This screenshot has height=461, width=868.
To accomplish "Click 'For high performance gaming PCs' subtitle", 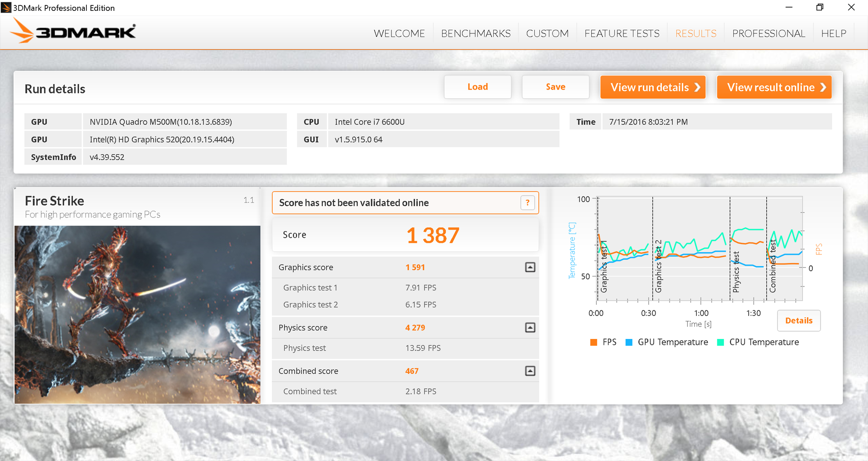I will 93,215.
